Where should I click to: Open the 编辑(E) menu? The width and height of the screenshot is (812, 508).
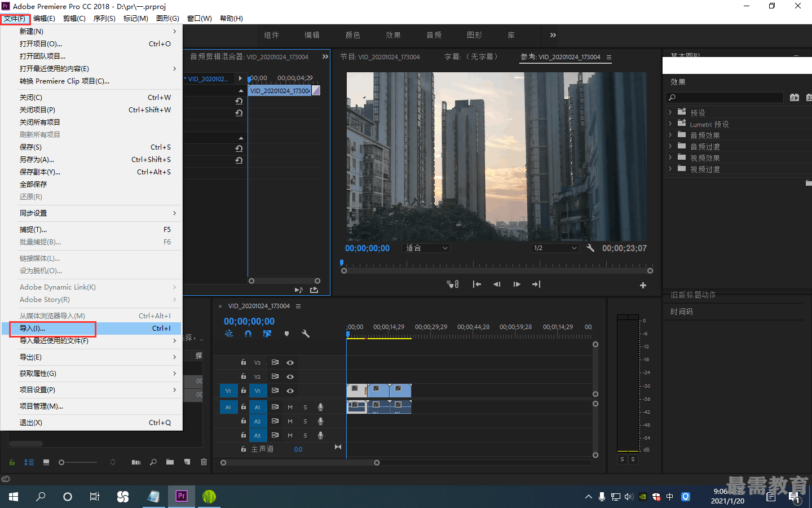coord(44,19)
